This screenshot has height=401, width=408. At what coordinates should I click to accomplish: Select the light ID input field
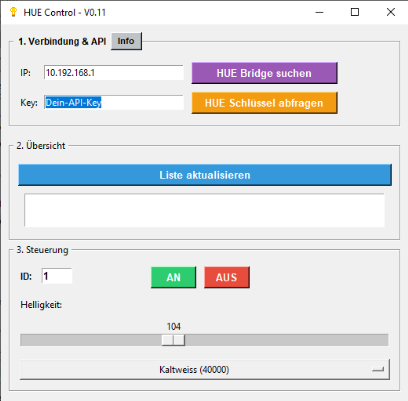click(x=57, y=276)
